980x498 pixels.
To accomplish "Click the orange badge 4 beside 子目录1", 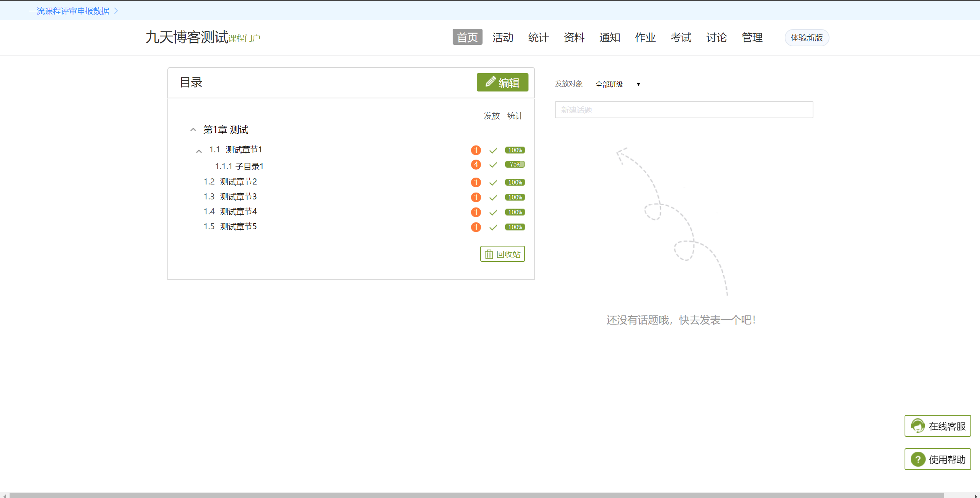I will [x=475, y=165].
